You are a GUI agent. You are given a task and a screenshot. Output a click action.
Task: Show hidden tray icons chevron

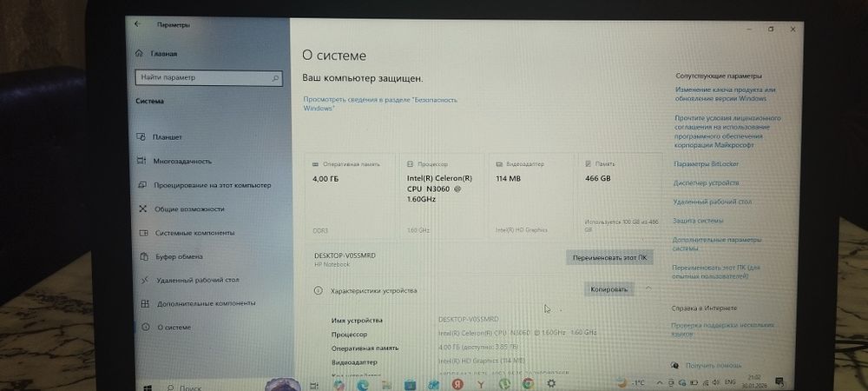[660, 382]
